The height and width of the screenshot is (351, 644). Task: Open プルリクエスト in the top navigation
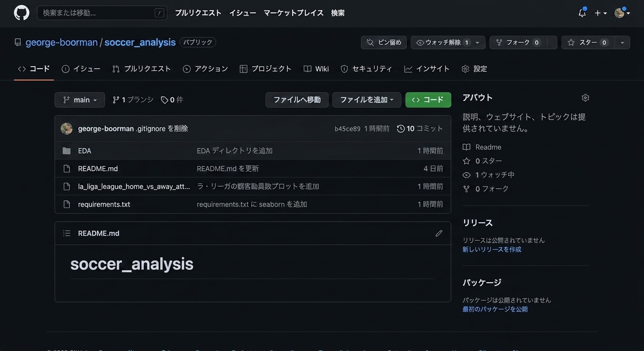click(198, 13)
